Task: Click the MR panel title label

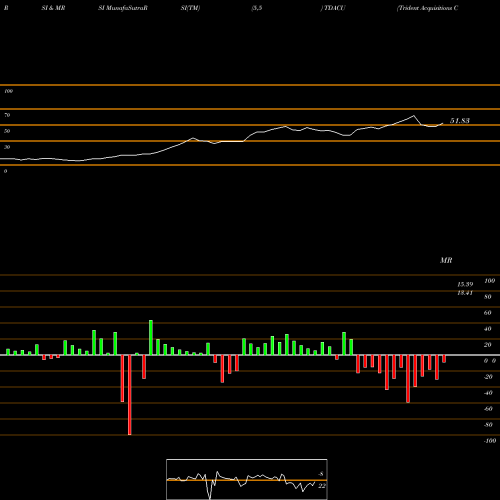Action: (x=446, y=260)
